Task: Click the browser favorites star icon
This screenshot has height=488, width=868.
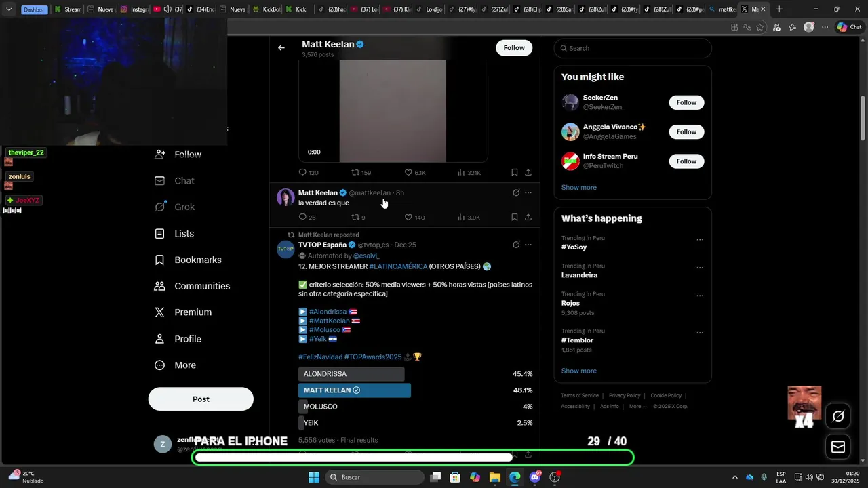Action: pos(760,27)
